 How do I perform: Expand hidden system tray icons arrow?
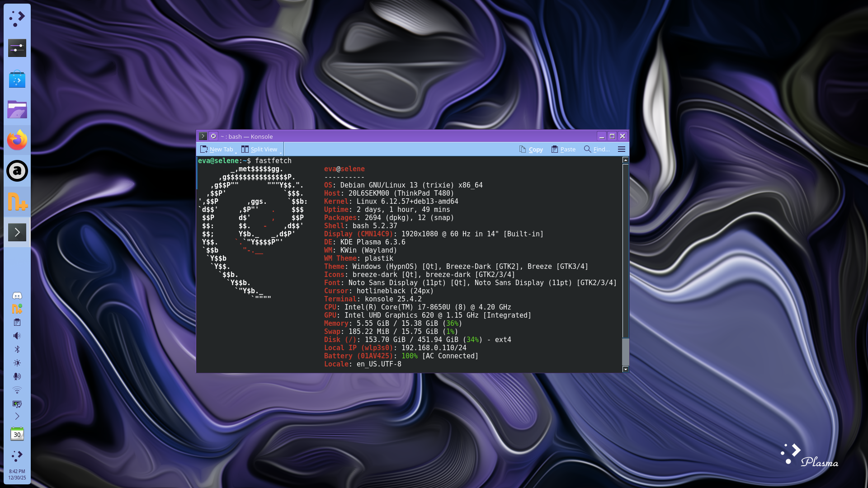[17, 416]
